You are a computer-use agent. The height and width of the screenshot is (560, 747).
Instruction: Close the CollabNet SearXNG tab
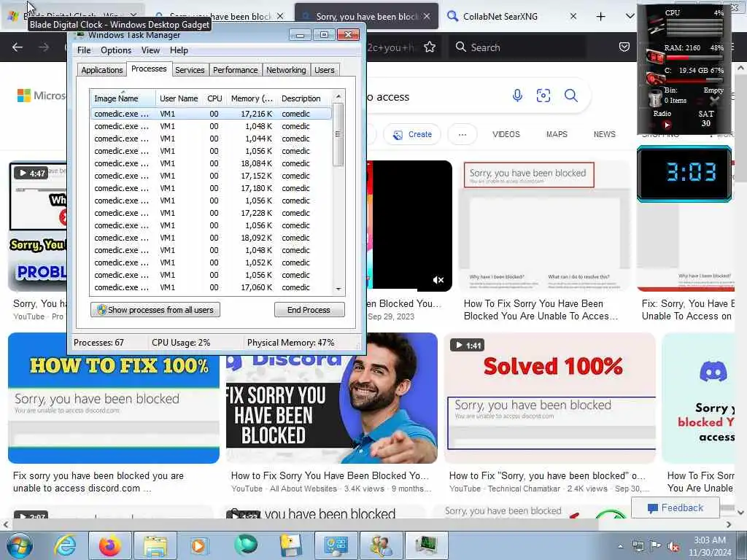pyautogui.click(x=573, y=16)
